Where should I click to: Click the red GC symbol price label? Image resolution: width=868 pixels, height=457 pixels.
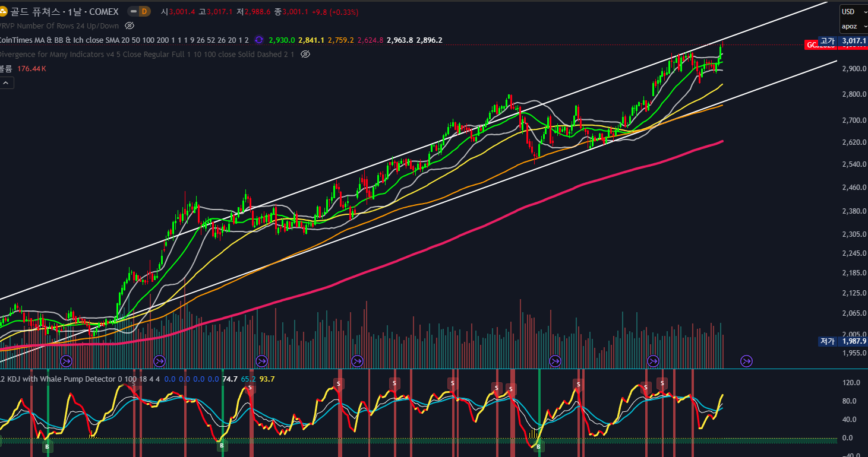pos(812,45)
